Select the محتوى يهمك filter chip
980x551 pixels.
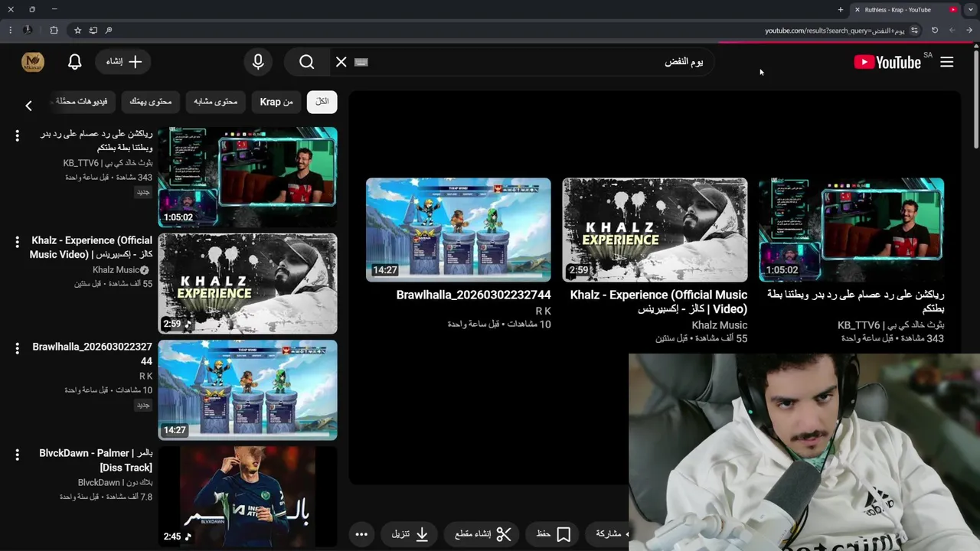(150, 101)
